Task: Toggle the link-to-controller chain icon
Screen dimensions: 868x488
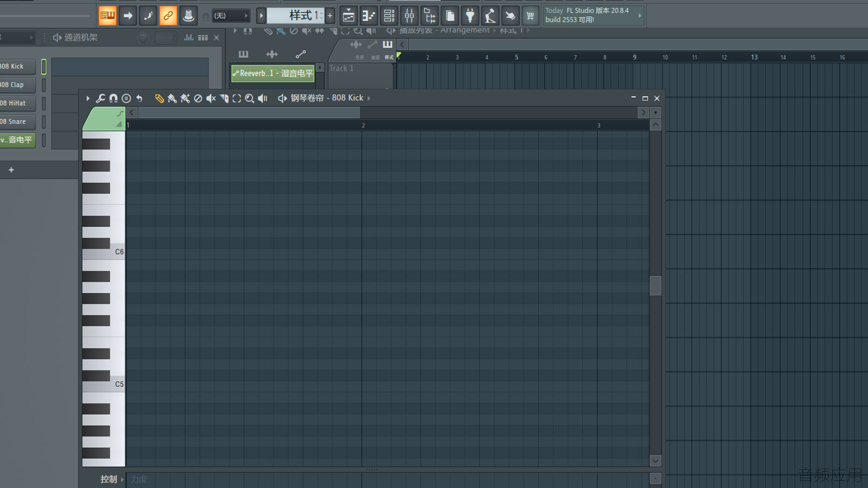Action: 168,16
